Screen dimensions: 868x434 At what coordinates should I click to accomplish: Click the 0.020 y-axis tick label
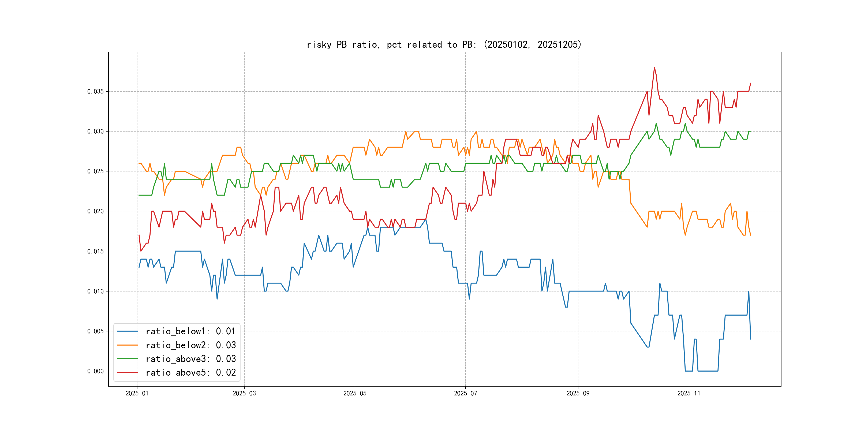95,211
